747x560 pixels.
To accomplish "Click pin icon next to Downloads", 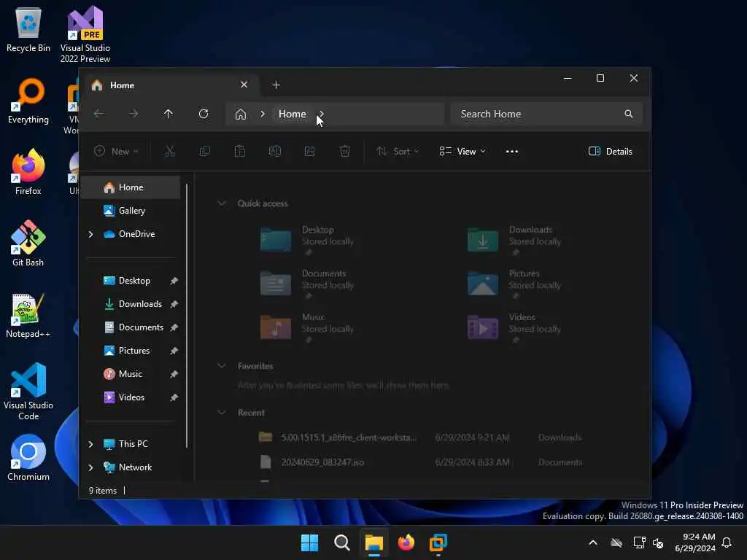I will pos(174,304).
